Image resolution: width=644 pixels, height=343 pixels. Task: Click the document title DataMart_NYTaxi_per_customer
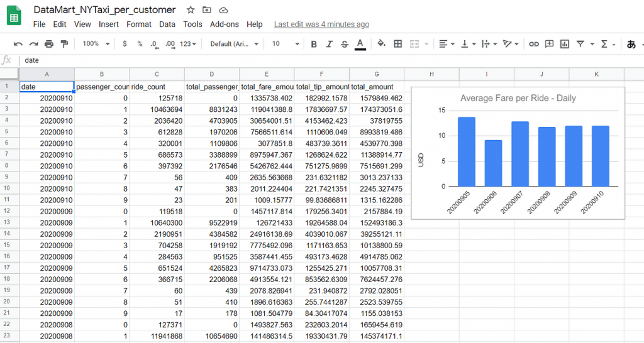click(x=105, y=10)
